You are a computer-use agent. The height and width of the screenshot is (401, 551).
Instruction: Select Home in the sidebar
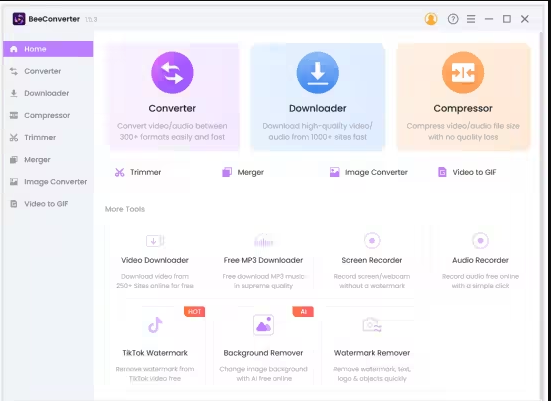[48, 49]
